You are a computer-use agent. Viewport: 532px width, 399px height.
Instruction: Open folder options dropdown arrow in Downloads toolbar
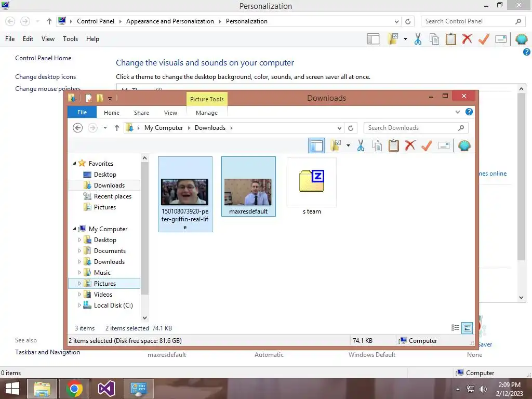348,146
